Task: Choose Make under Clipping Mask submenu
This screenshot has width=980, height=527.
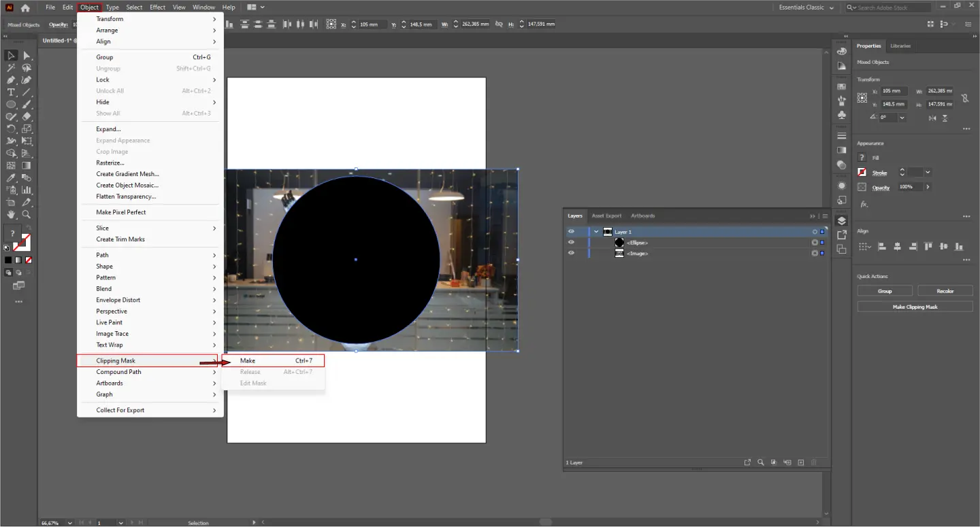Action: pos(273,360)
